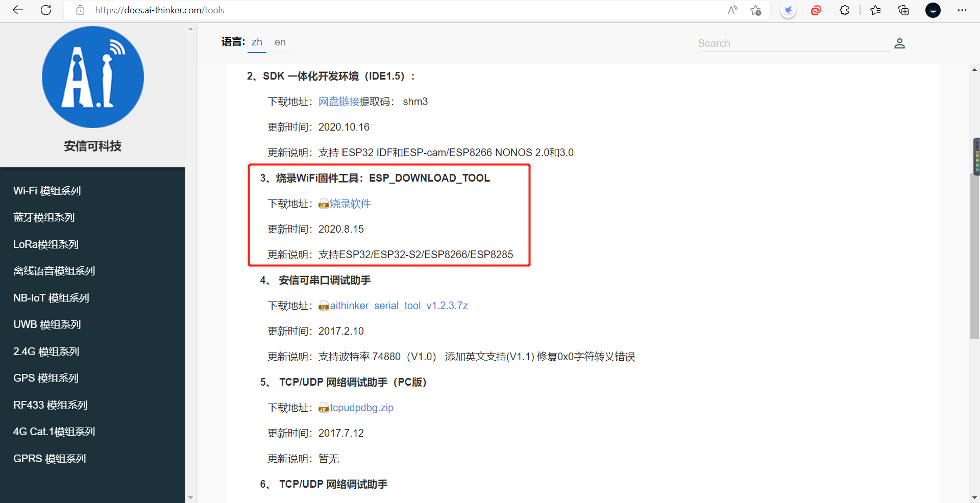Download tcpudpdbg.zip
The height and width of the screenshot is (503, 980).
point(361,408)
